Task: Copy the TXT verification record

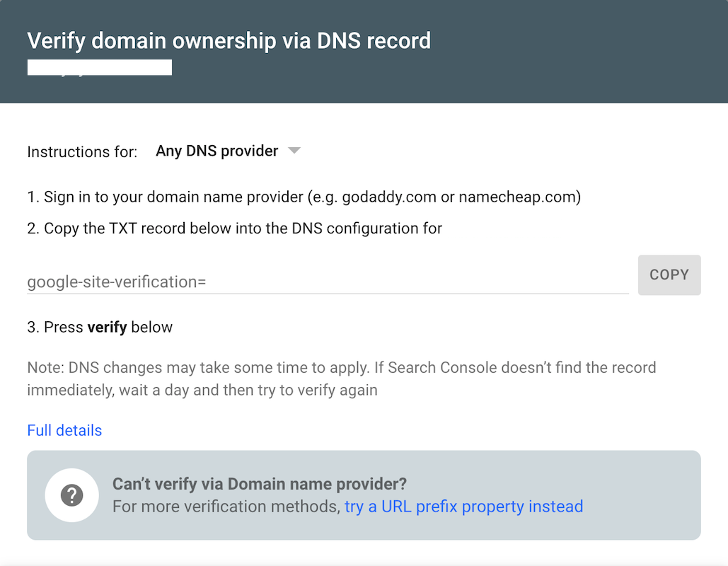Action: click(x=669, y=275)
